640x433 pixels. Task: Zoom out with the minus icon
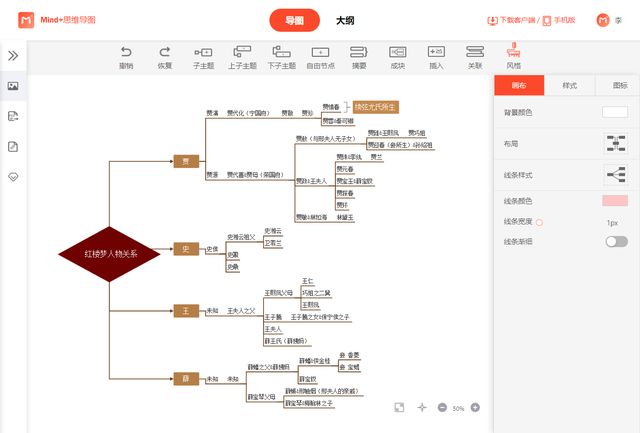442,407
